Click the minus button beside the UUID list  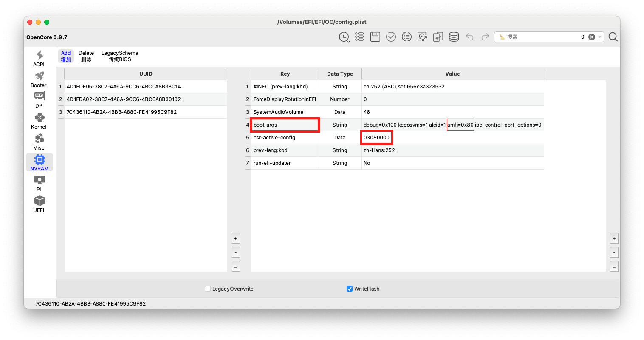tap(236, 252)
